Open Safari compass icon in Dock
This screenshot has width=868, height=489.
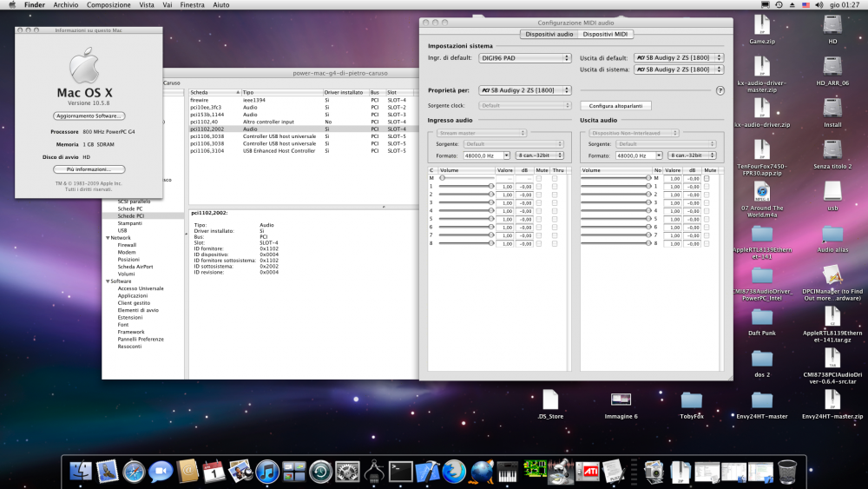[134, 472]
